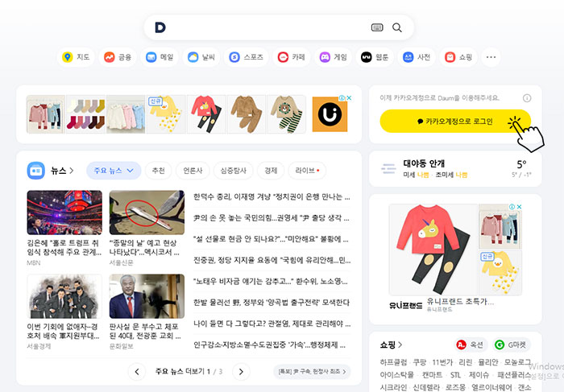Open 금융 finance shortcut
This screenshot has height=392, width=564.
pyautogui.click(x=118, y=57)
